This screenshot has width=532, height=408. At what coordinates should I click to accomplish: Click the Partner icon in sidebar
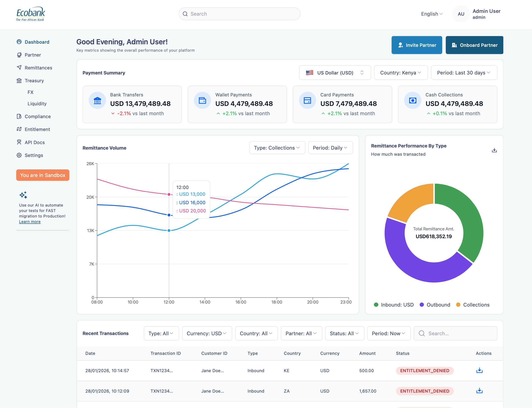[19, 55]
